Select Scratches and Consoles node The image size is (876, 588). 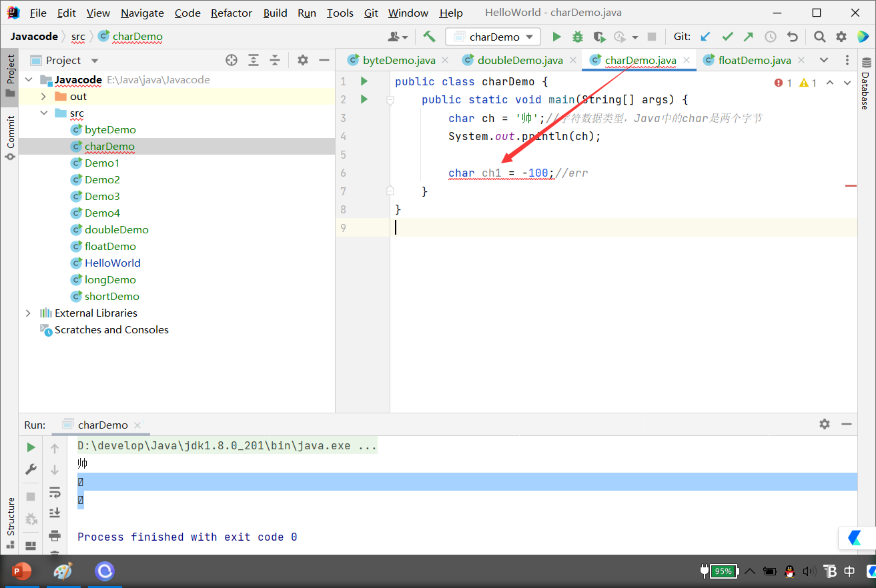pos(111,329)
